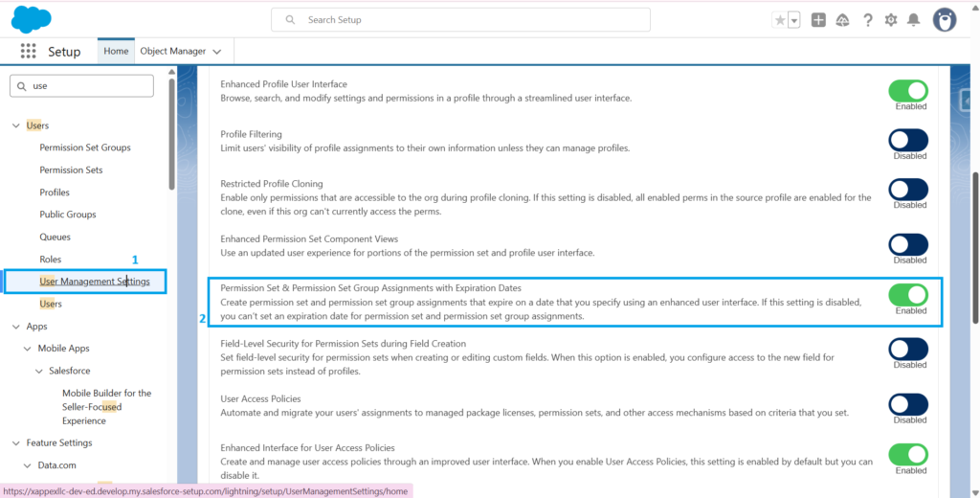Open the notifications bell icon
Screen dimensions: 980x498
click(x=914, y=20)
